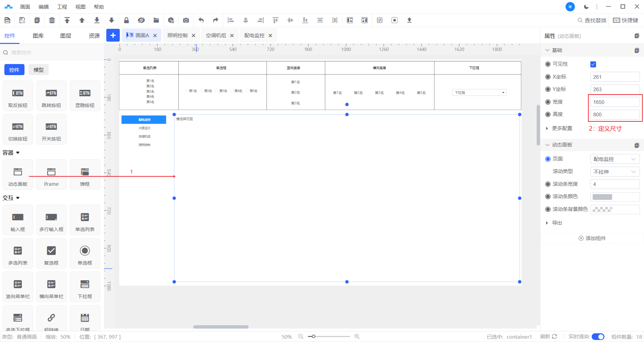The width and height of the screenshot is (644, 342).
Task: Open the 页面 dropdown showing 配电监控
Action: pos(614,159)
